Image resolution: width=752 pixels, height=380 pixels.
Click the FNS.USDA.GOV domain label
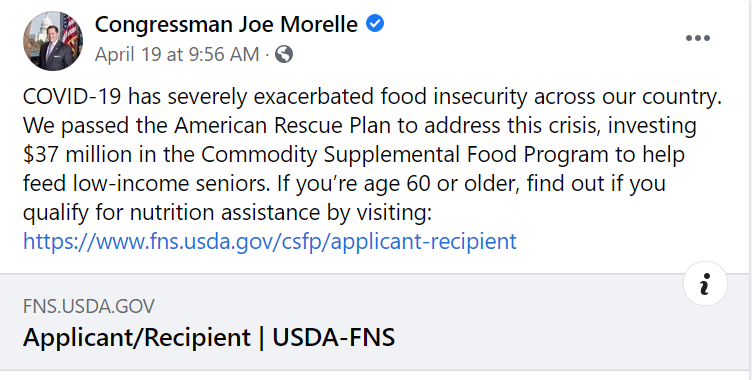pyautogui.click(x=89, y=307)
